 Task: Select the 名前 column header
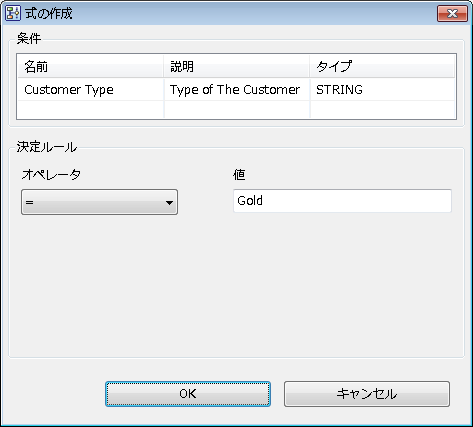[x=90, y=66]
